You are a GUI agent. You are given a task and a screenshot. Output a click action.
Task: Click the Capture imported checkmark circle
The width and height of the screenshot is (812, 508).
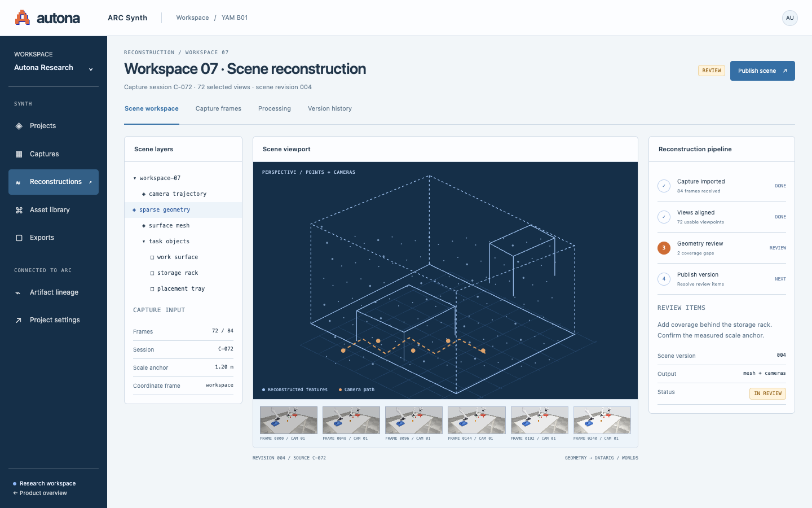664,186
